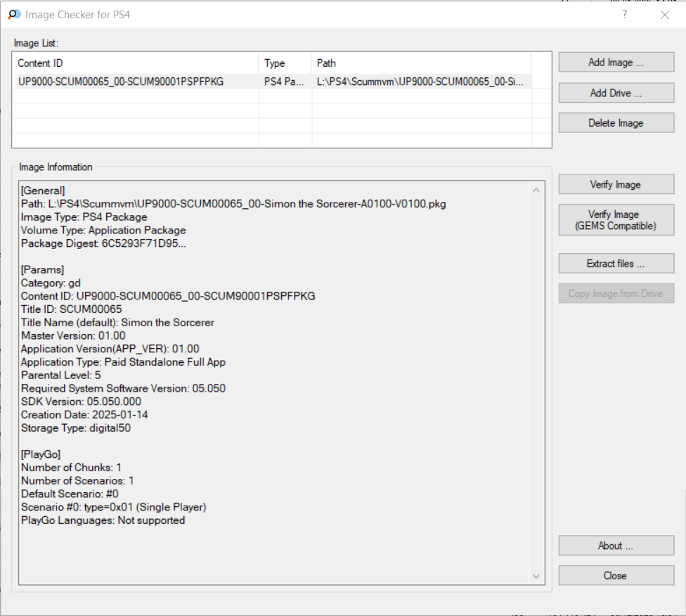The image size is (686, 616).
Task: Click the 'SDK Version: 05.050.000' line
Action: click(x=81, y=401)
